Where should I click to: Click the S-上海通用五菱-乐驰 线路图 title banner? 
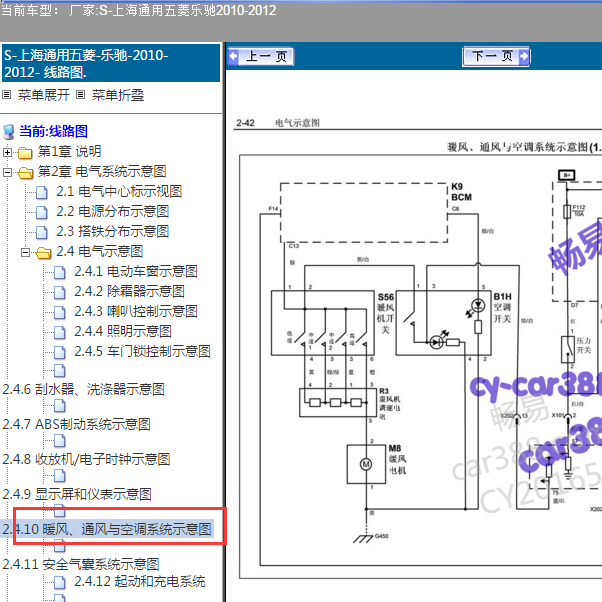click(x=111, y=63)
